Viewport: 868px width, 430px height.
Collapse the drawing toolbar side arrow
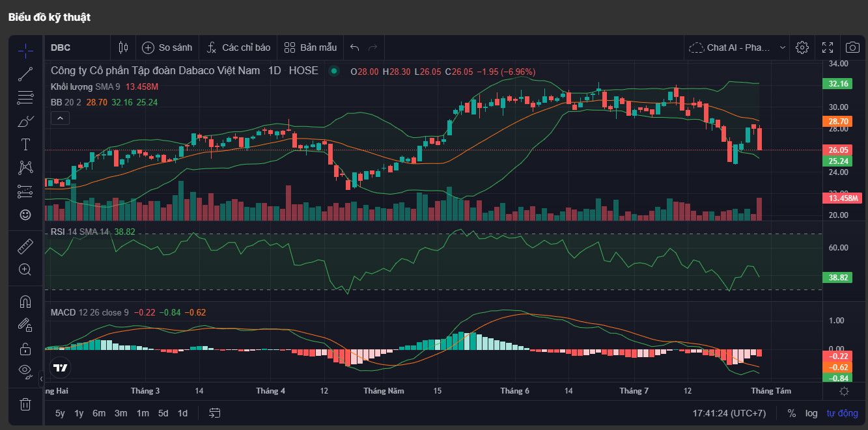coord(42,378)
